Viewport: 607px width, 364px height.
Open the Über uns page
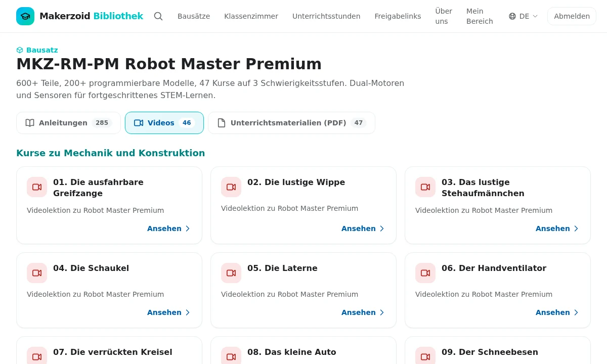click(444, 16)
